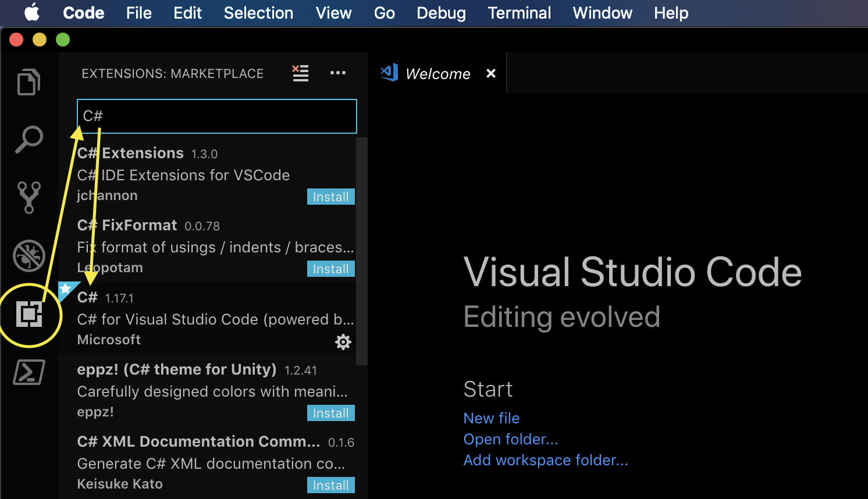Open the Terminal menu
Image resolution: width=868 pixels, height=499 pixels.
pyautogui.click(x=519, y=13)
